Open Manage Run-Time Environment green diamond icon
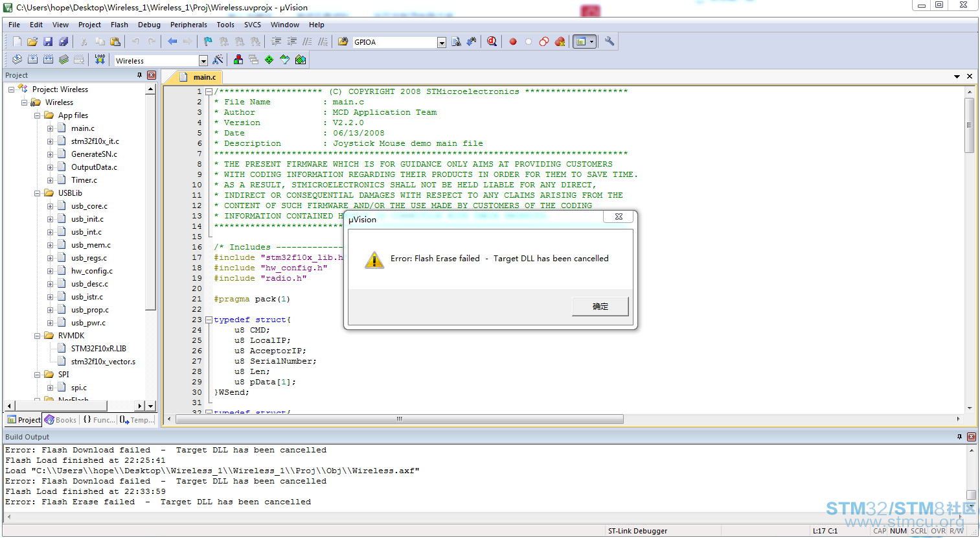980x538 pixels. (269, 60)
